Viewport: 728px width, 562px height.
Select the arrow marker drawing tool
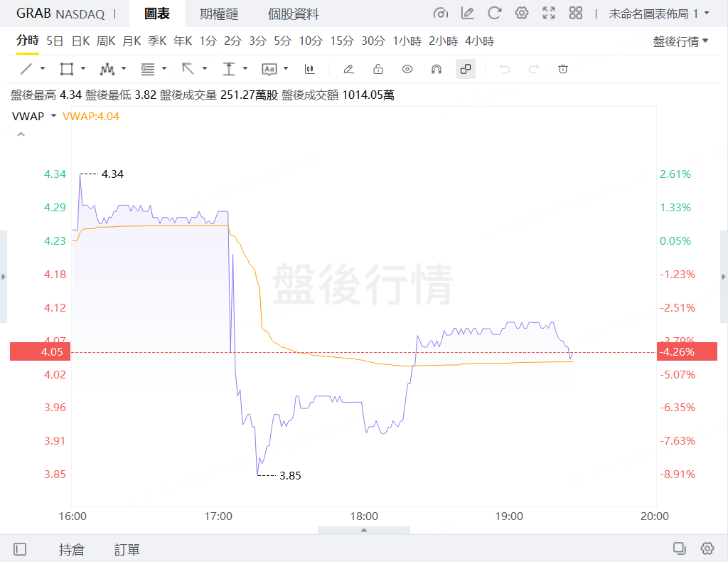click(188, 69)
